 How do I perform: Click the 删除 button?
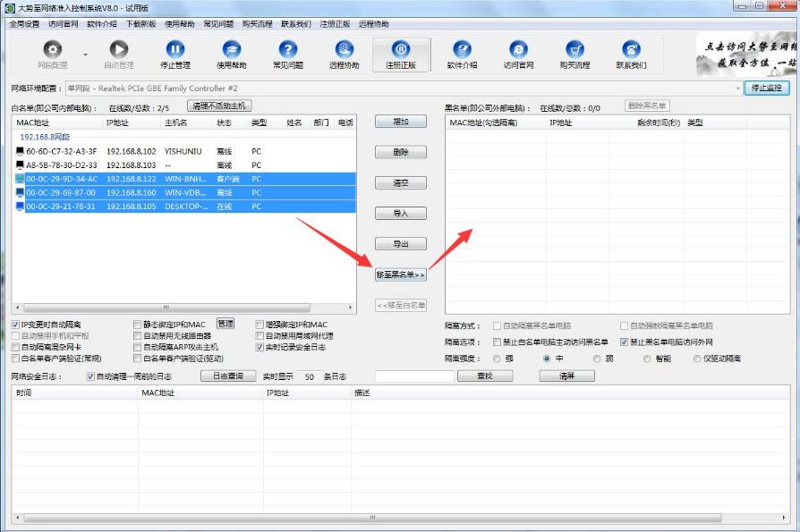(x=401, y=152)
